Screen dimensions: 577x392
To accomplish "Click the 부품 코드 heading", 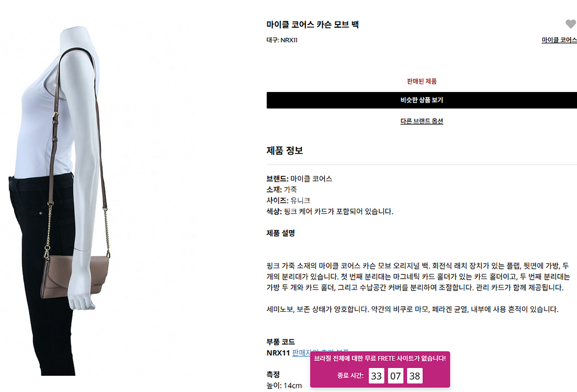I will click(281, 342).
